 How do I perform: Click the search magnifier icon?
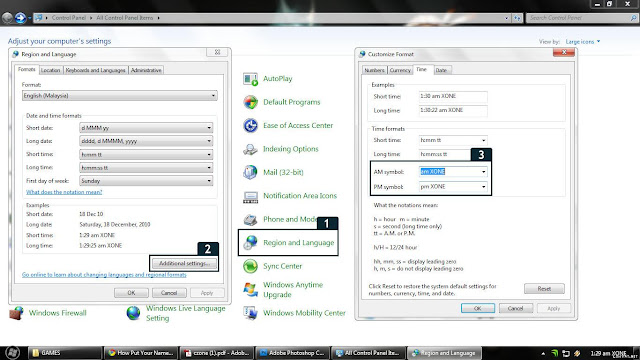(x=633, y=18)
